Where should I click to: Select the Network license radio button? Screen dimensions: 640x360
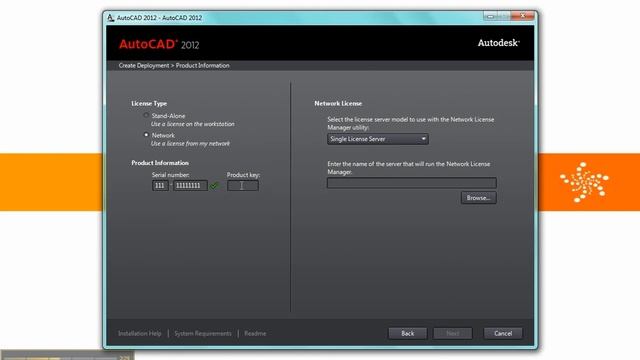[x=146, y=135]
